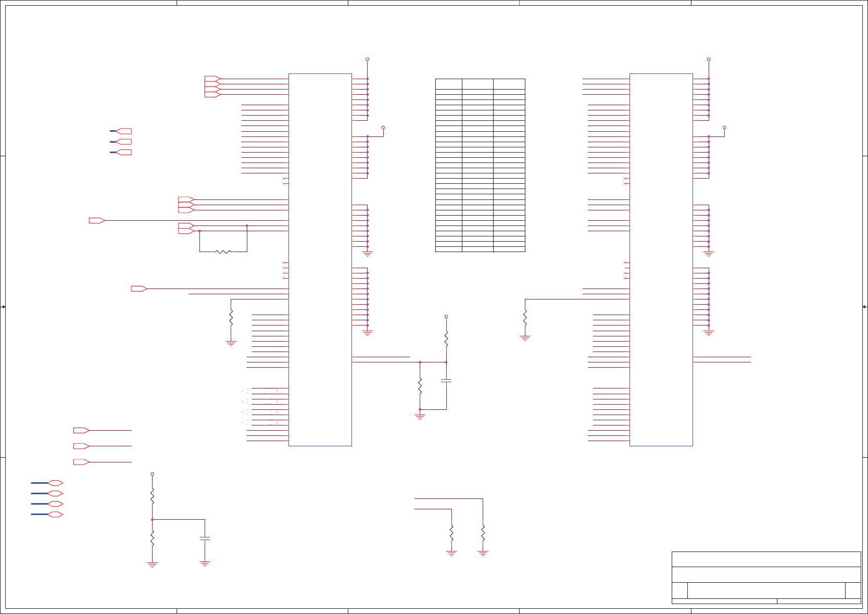
Task: Select the pull-down resistor left of the left IC
Action: pos(231,318)
